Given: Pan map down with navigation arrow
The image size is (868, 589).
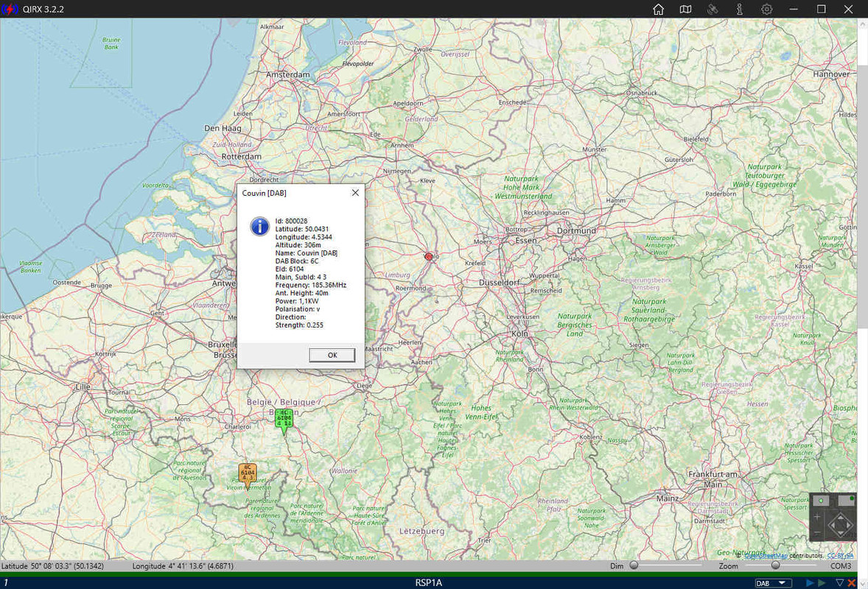Looking at the screenshot, I should [840, 532].
